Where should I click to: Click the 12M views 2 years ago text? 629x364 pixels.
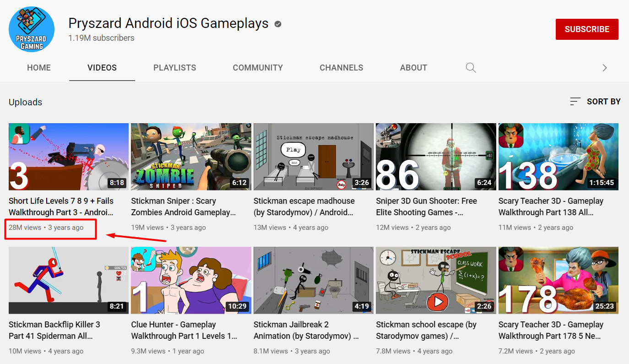click(413, 228)
